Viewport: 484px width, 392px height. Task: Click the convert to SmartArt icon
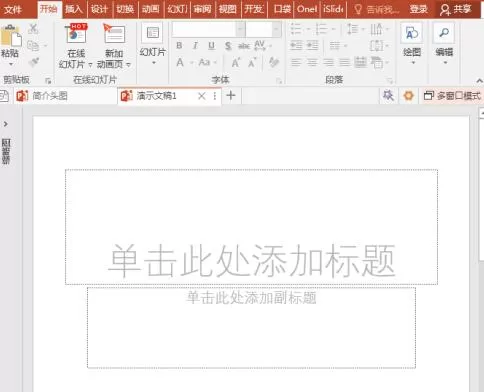coord(377,62)
